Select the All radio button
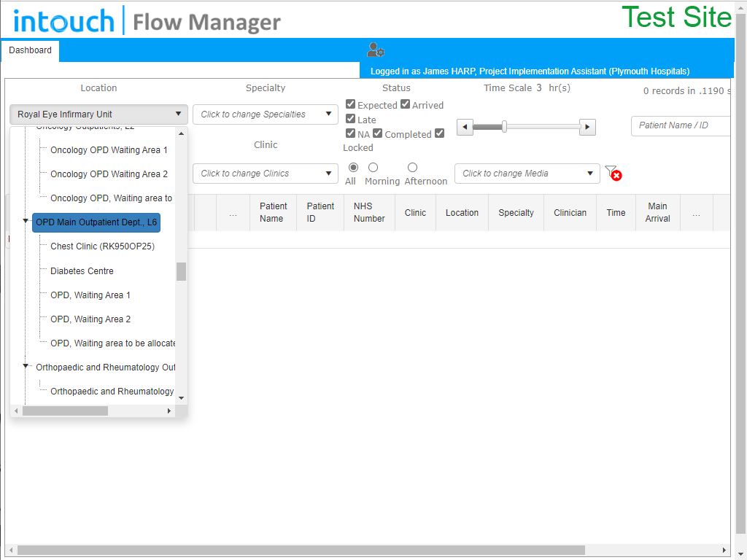The image size is (747, 560). [x=354, y=167]
